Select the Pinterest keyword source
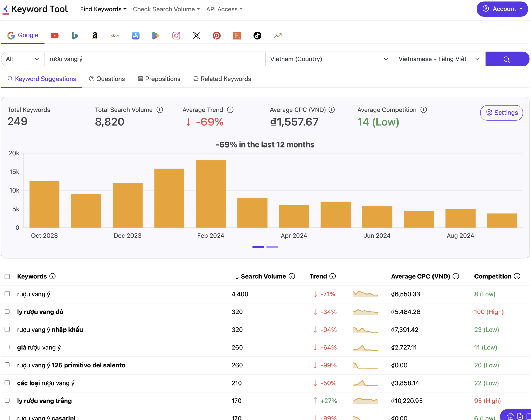 coord(217,36)
